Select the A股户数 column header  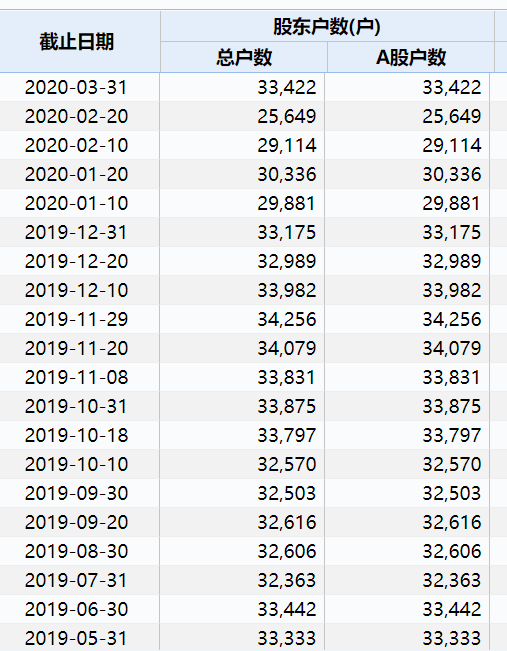pos(411,57)
